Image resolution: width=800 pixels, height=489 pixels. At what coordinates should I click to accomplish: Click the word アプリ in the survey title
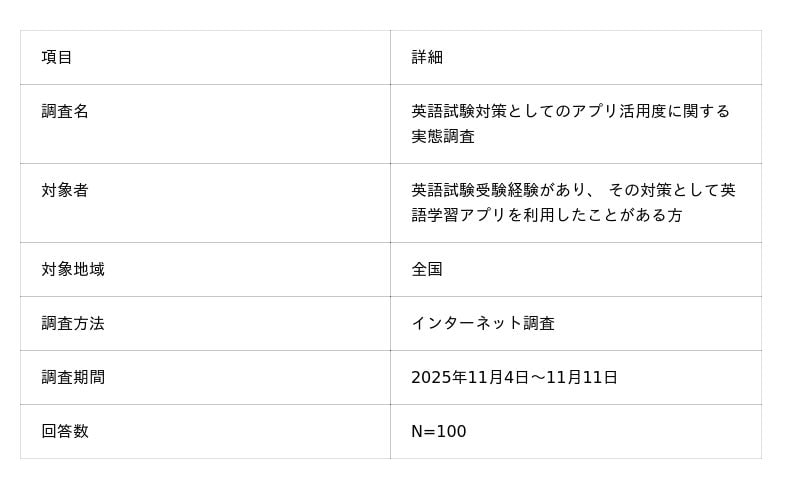pyautogui.click(x=594, y=111)
